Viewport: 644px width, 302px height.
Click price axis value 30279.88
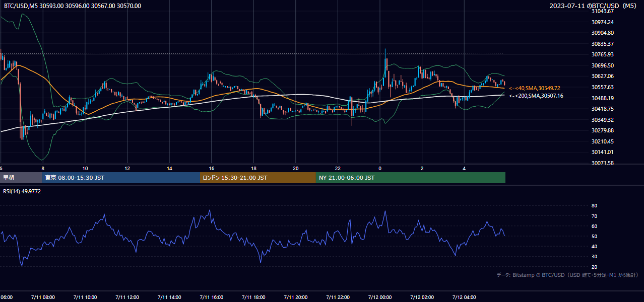(603, 130)
